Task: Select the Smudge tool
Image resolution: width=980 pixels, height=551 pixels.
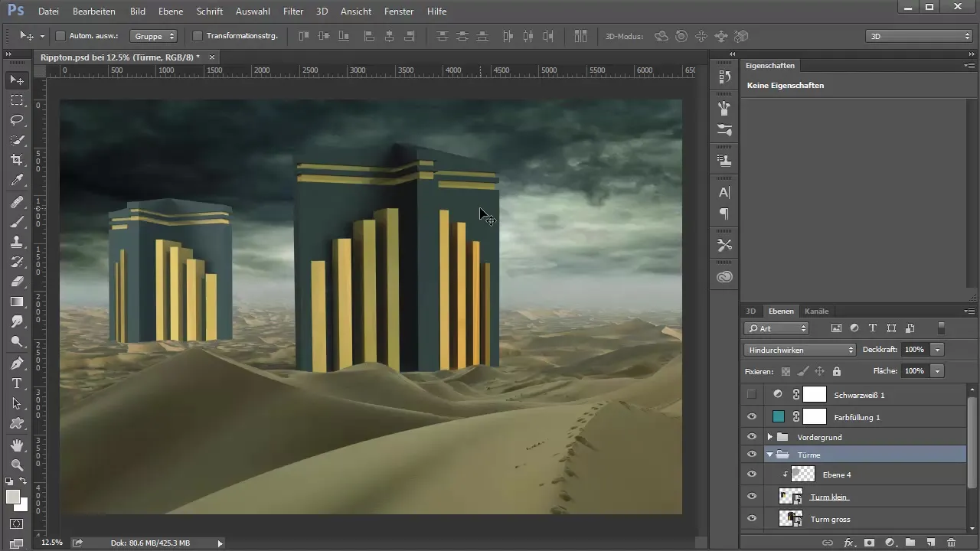Action: 16,321
